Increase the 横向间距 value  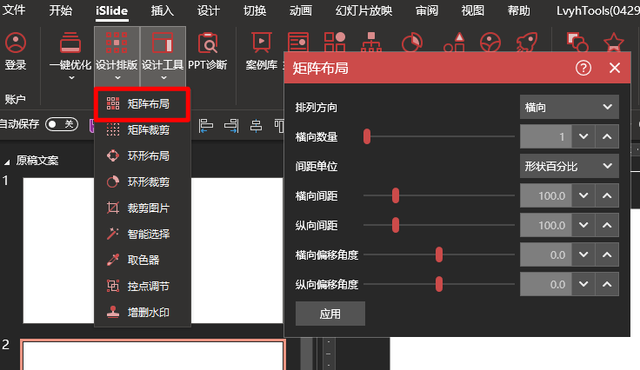607,196
